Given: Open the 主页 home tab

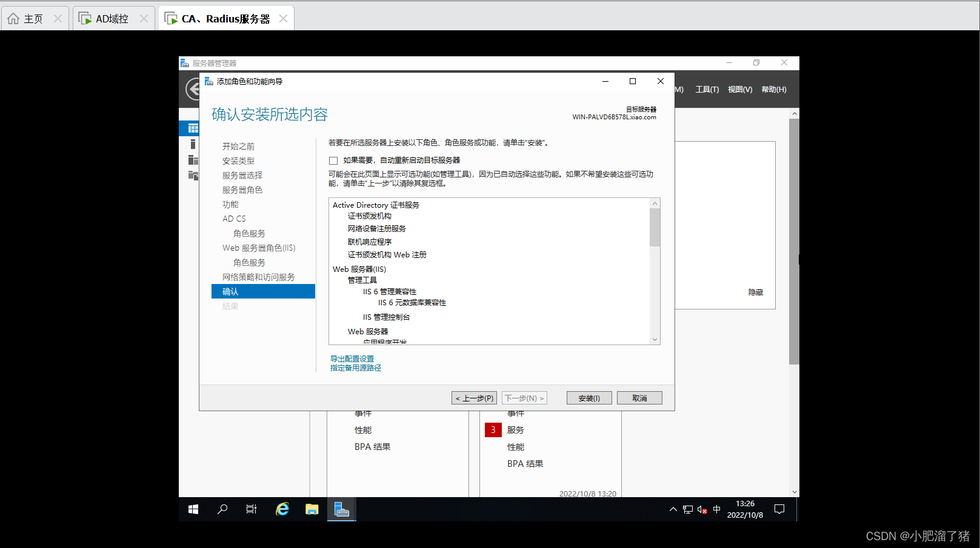Looking at the screenshot, I should tap(35, 19).
